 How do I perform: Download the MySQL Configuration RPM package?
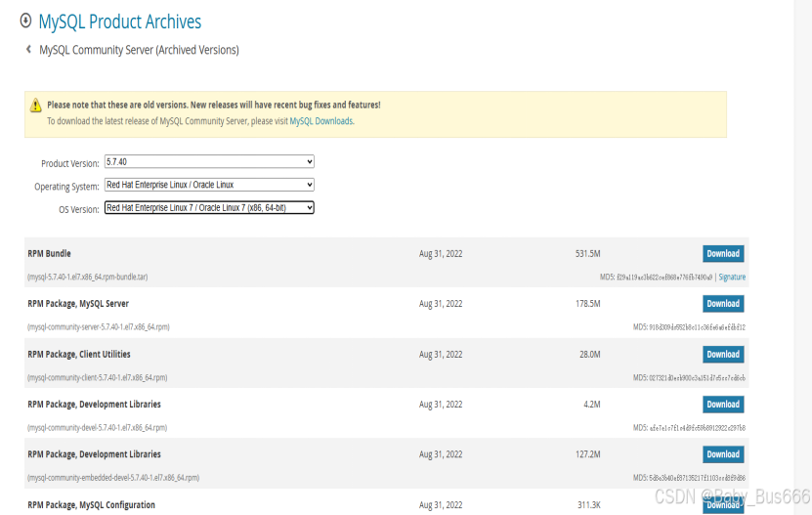click(x=723, y=504)
